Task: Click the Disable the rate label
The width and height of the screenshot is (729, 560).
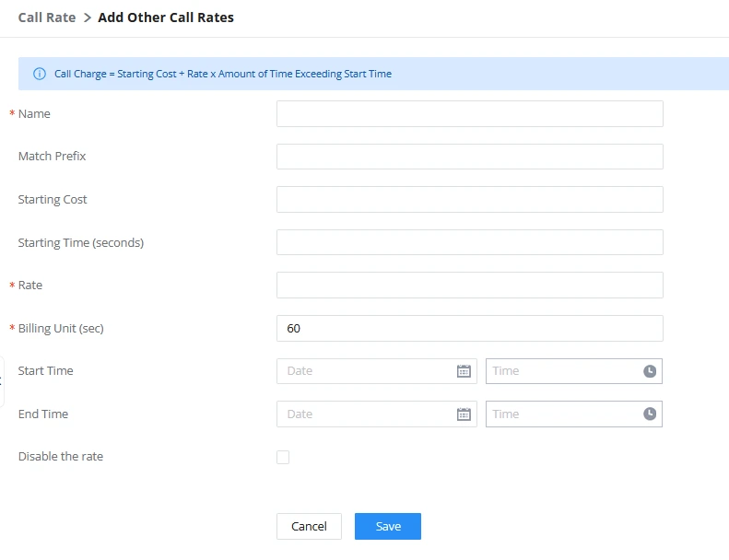Action: [61, 456]
